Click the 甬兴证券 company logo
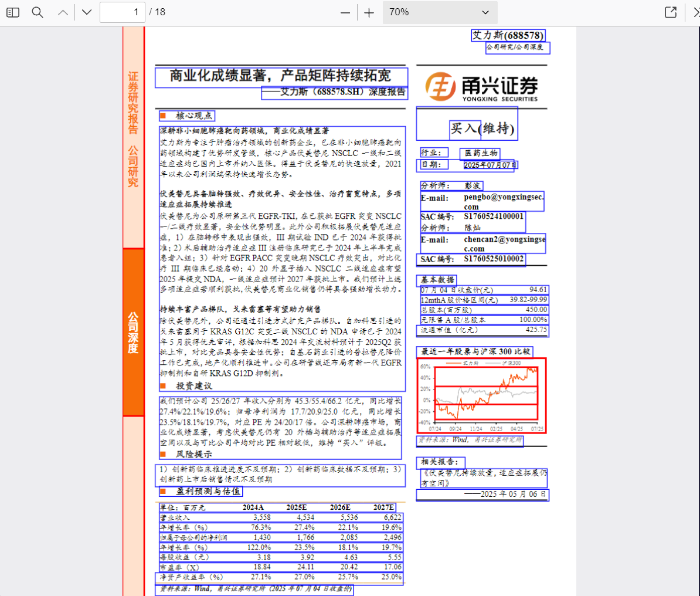 pos(481,86)
